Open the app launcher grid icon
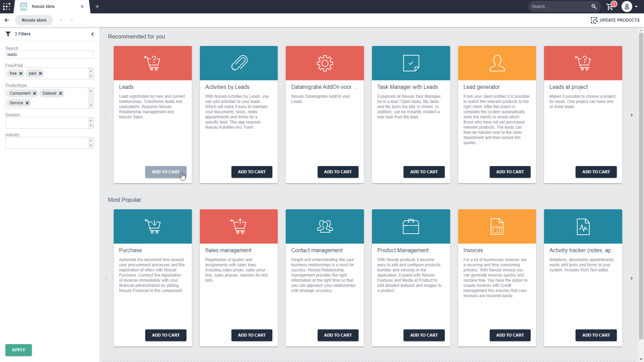This screenshot has height=362, width=644. pos(7,7)
